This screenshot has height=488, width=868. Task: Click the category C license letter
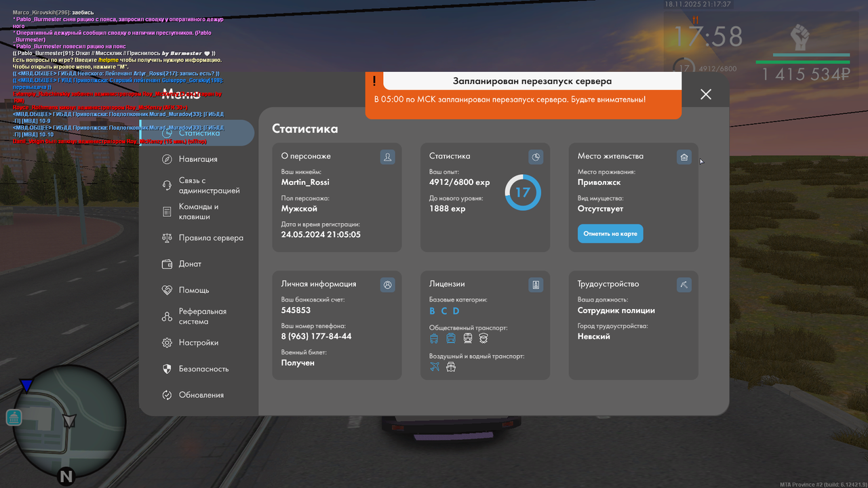click(x=444, y=311)
